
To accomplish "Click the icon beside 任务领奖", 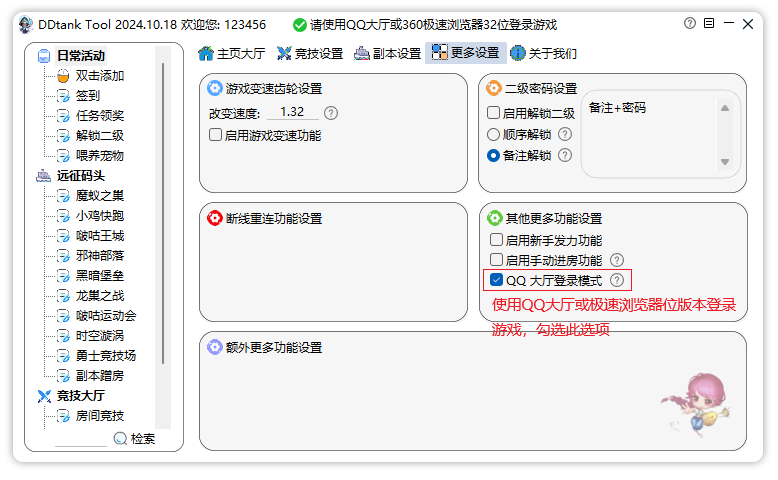I will pyautogui.click(x=63, y=116).
